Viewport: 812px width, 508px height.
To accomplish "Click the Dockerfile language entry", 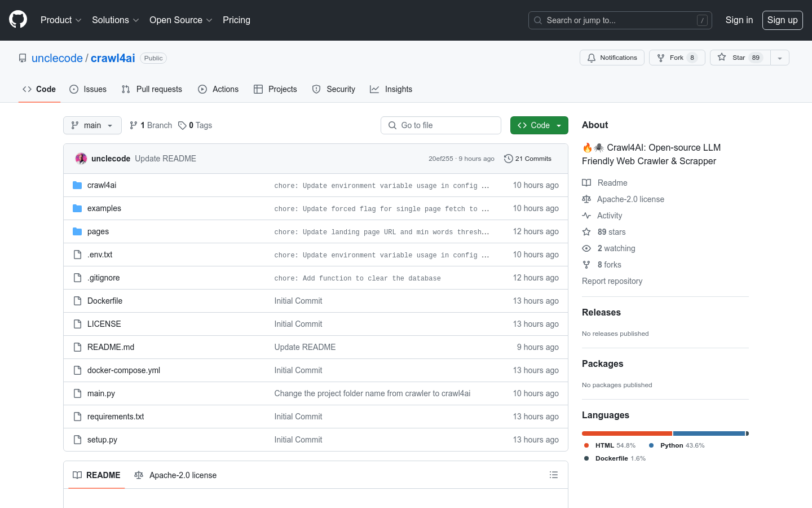I will [615, 458].
